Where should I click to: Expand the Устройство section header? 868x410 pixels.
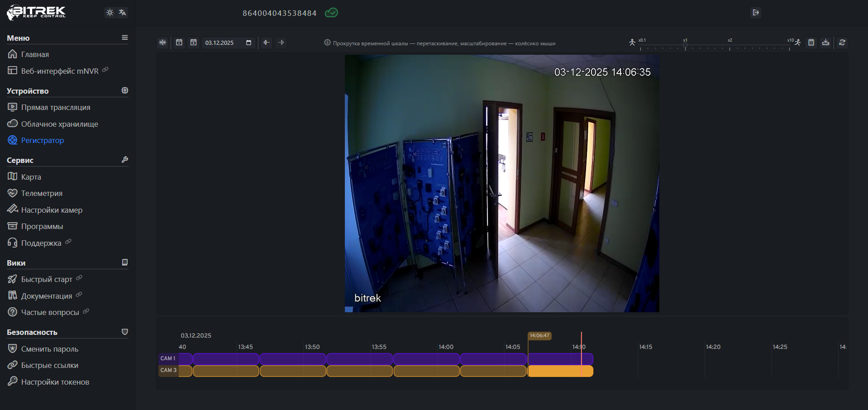pyautogui.click(x=28, y=91)
